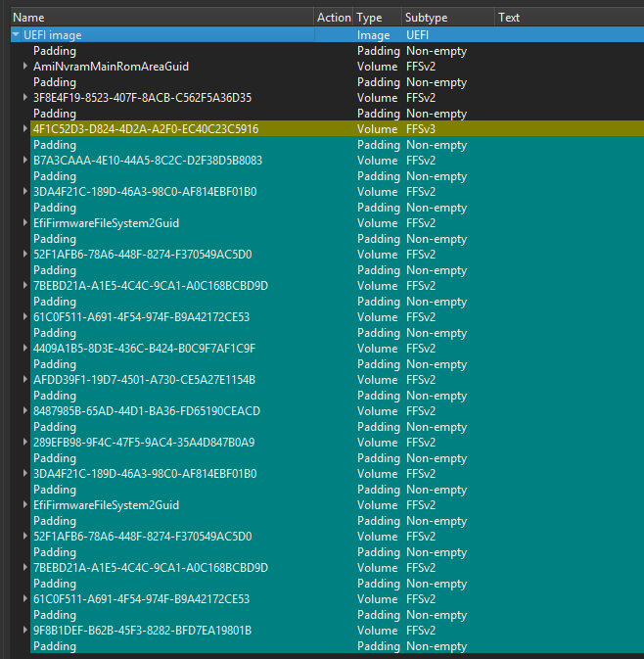Expand the B7A3CAAA-4E10-44A5 volume
The height and width of the screenshot is (659, 644).
pyautogui.click(x=25, y=161)
